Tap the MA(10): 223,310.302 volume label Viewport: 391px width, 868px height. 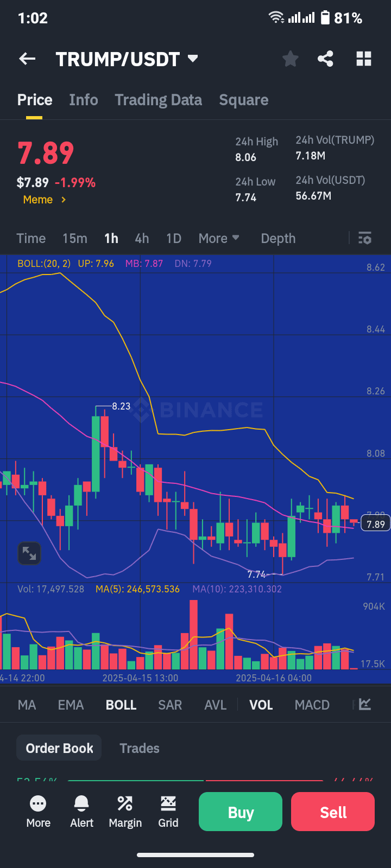237,589
